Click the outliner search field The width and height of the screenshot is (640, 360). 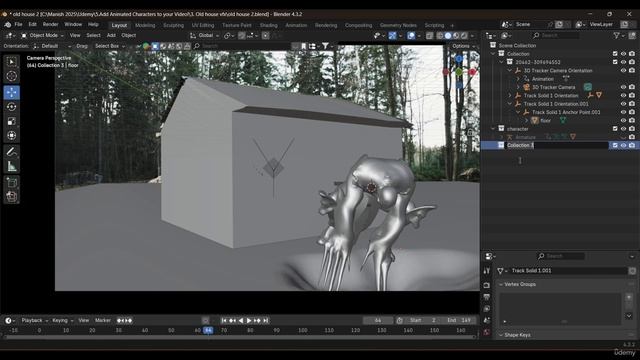556,36
